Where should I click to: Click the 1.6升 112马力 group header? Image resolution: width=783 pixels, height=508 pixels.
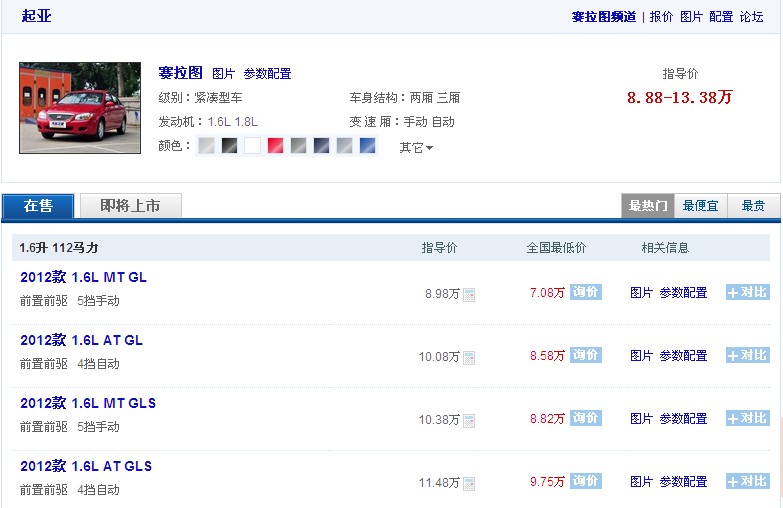pos(59,248)
